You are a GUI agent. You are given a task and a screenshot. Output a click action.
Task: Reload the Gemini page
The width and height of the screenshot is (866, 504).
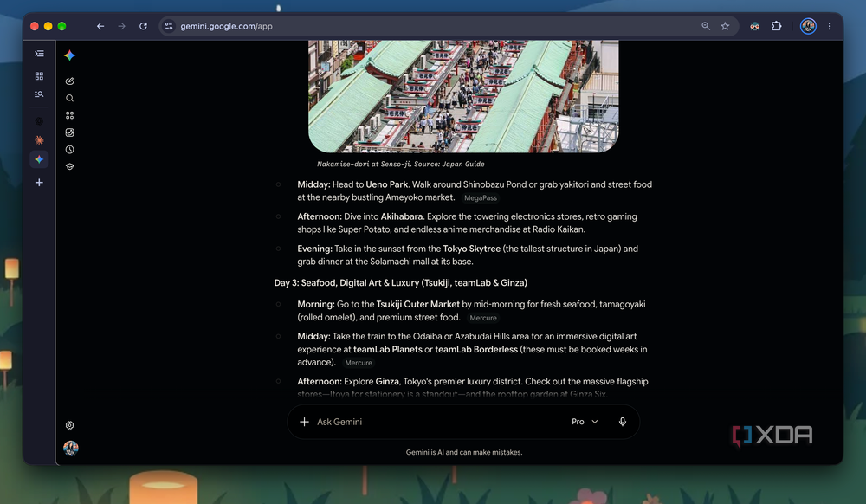[x=143, y=26]
